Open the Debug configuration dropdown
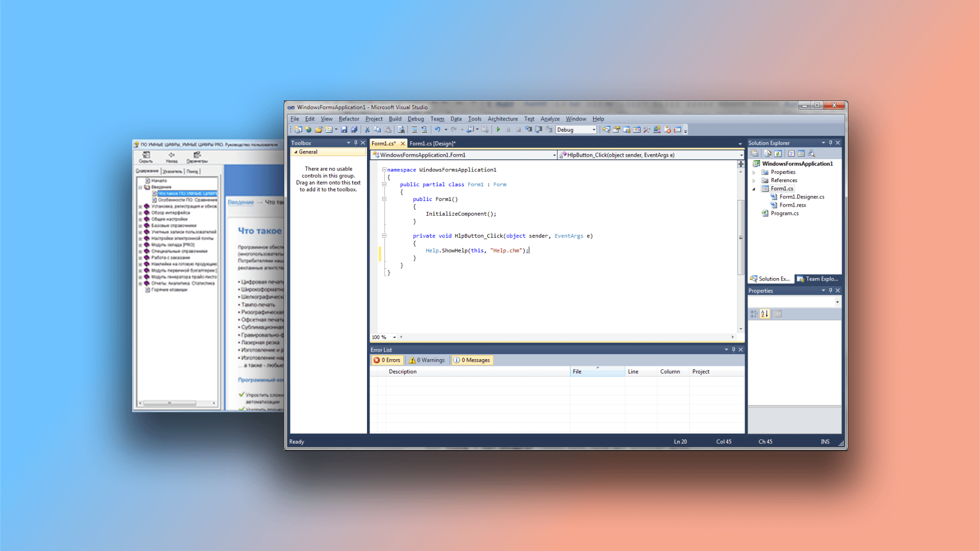Image resolution: width=980 pixels, height=551 pixels. (x=594, y=130)
